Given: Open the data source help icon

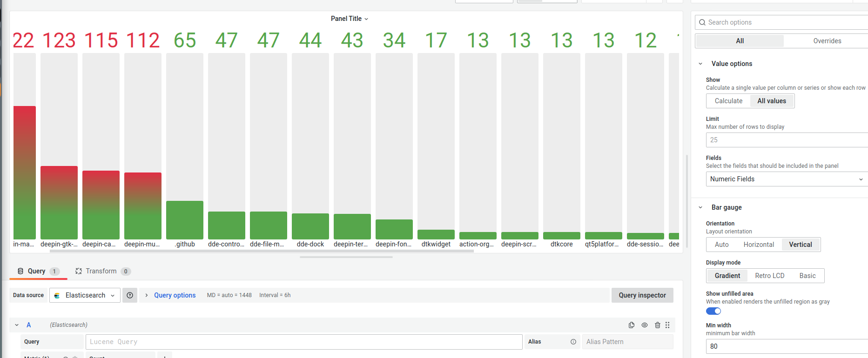Looking at the screenshot, I should point(130,295).
